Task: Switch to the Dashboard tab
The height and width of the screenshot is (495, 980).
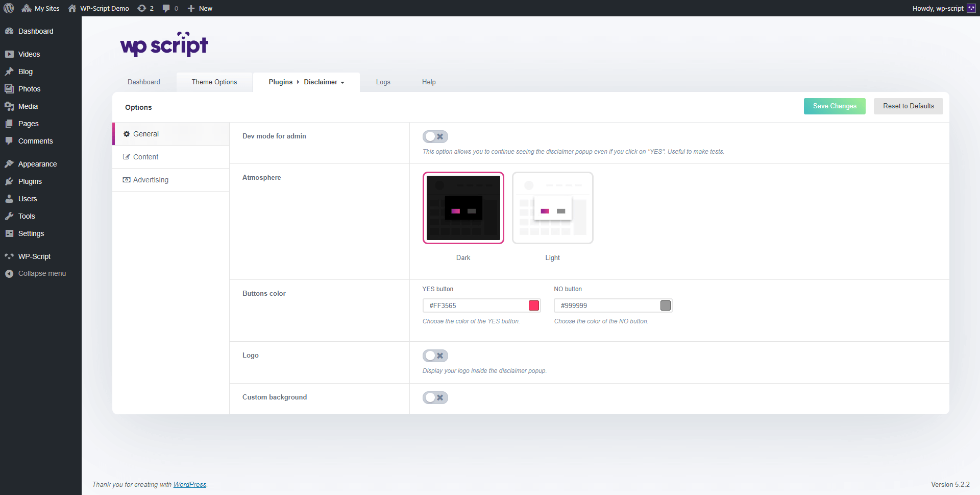Action: click(144, 82)
